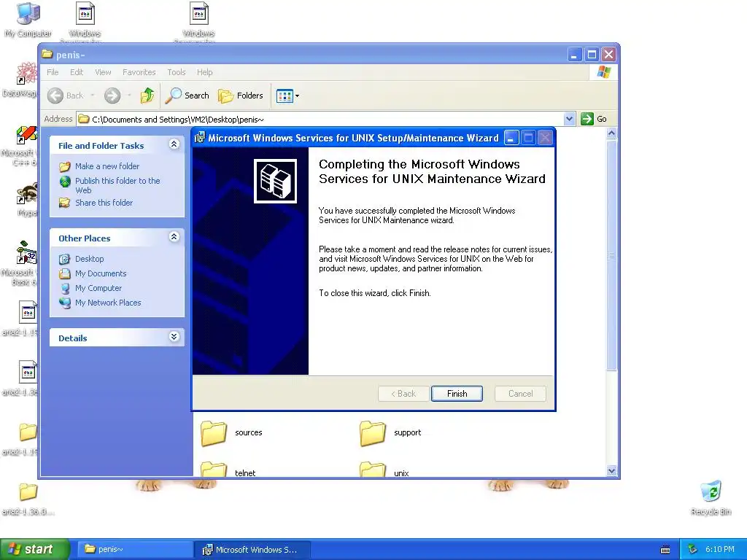Click the Windows flag logo in Explorer

click(x=603, y=72)
